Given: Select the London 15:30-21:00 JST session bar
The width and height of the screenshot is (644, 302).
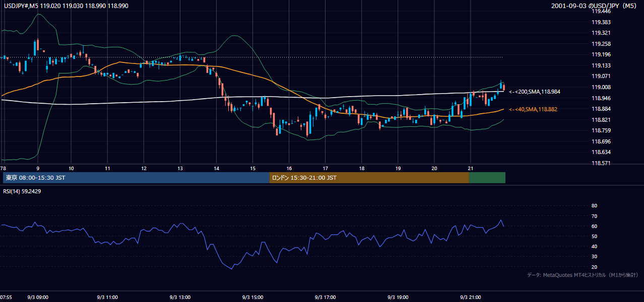Looking at the screenshot, I should point(369,178).
